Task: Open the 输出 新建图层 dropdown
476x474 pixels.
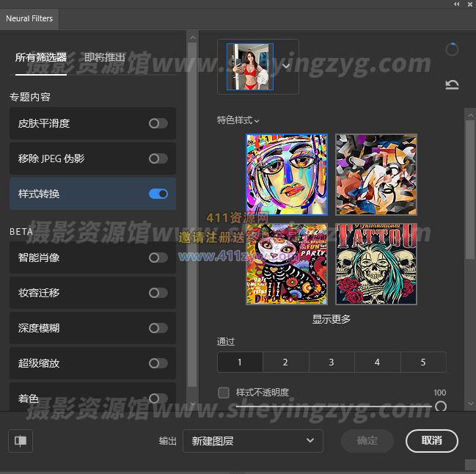Action: coord(252,440)
